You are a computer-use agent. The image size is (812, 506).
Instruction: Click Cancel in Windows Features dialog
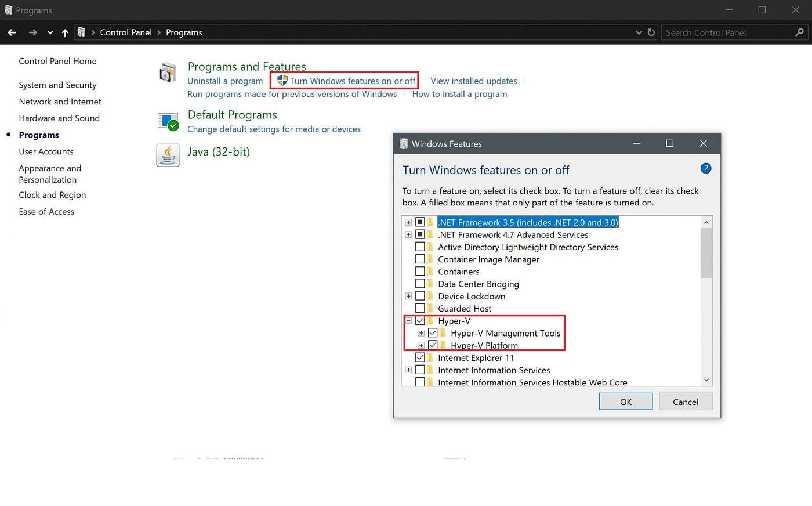[686, 402]
